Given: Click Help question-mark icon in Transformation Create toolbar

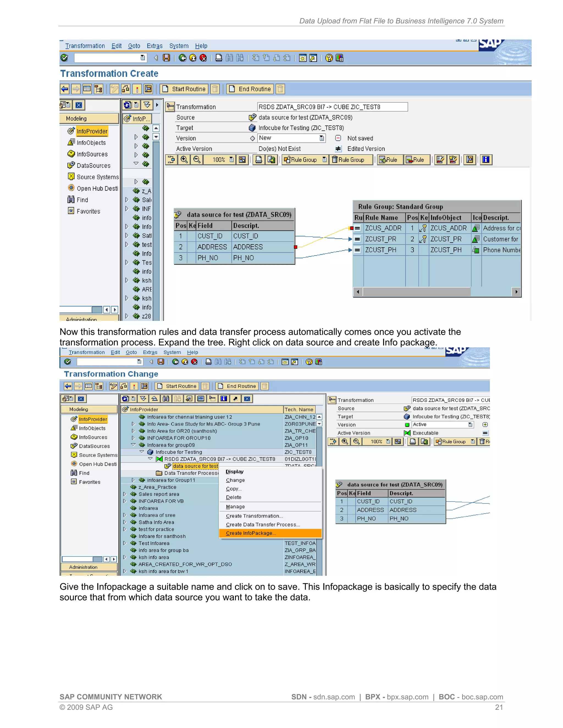Looking at the screenshot, I should (329, 58).
